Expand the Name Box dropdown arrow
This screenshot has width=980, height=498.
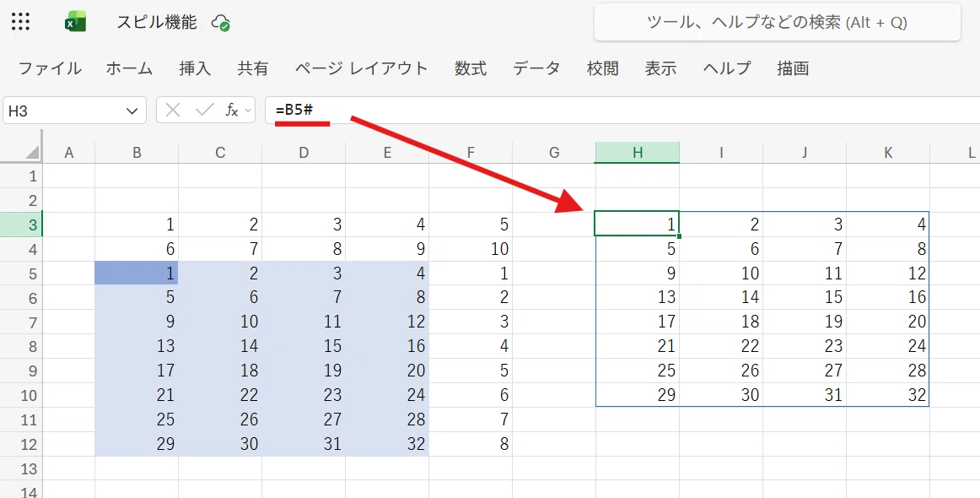[x=132, y=111]
